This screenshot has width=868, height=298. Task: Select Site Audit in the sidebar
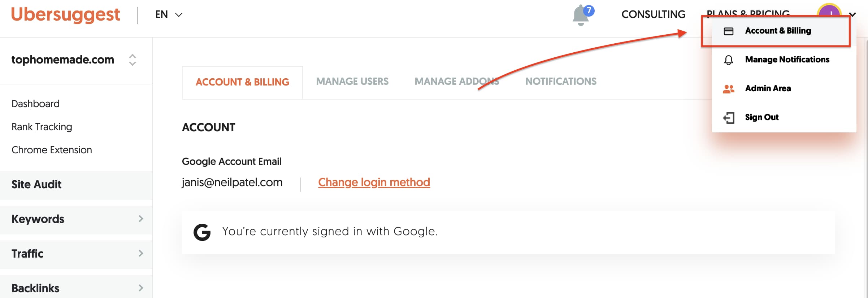(36, 185)
